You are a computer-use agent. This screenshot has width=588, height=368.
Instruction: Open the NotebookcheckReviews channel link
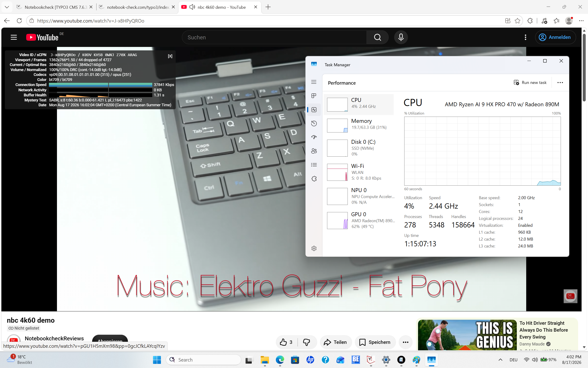(x=54, y=339)
